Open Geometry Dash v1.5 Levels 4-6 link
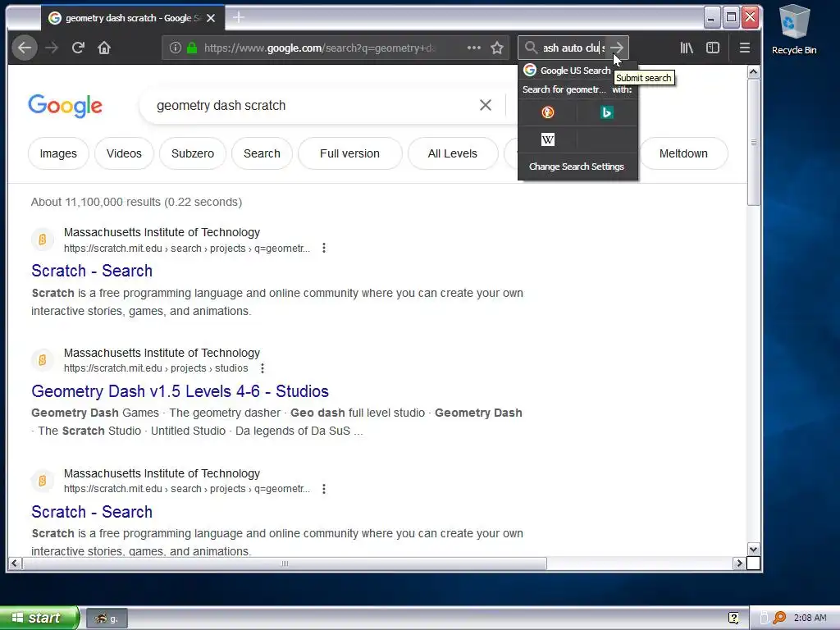The image size is (840, 630). pyautogui.click(x=180, y=391)
